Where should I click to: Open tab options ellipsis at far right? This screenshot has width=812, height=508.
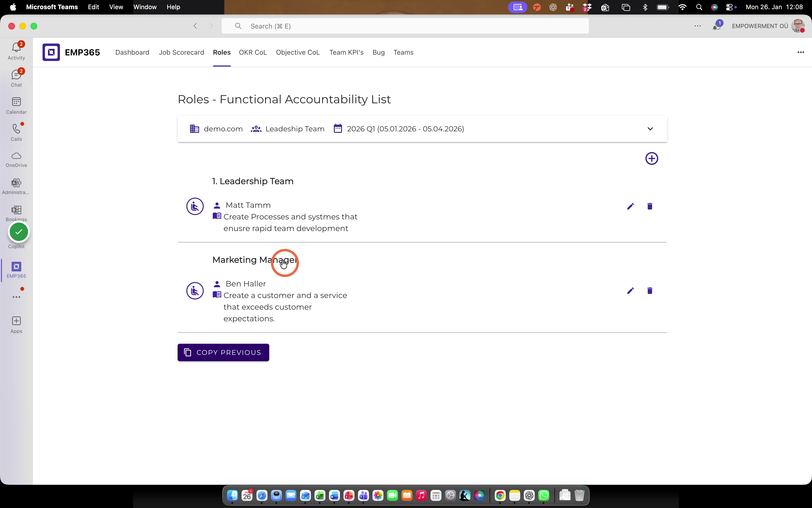pyautogui.click(x=801, y=52)
